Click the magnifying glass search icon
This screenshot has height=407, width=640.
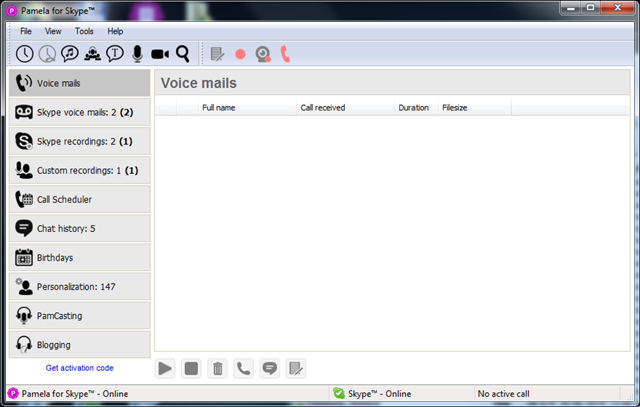[182, 53]
